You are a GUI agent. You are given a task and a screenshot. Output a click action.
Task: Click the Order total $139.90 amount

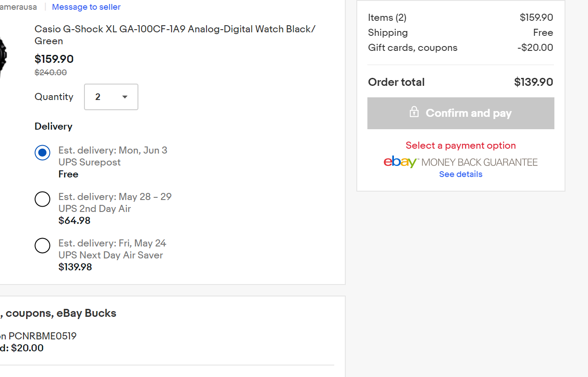coord(534,82)
